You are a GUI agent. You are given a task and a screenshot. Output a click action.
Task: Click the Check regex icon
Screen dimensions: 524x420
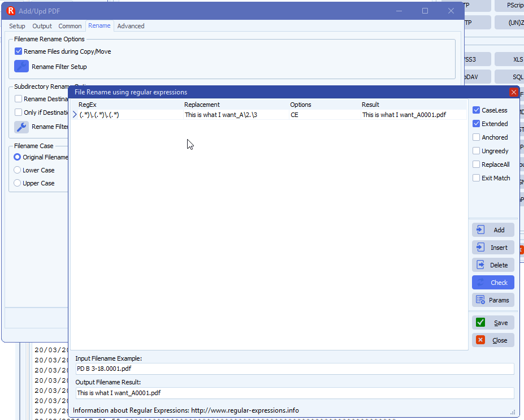pyautogui.click(x=480, y=282)
